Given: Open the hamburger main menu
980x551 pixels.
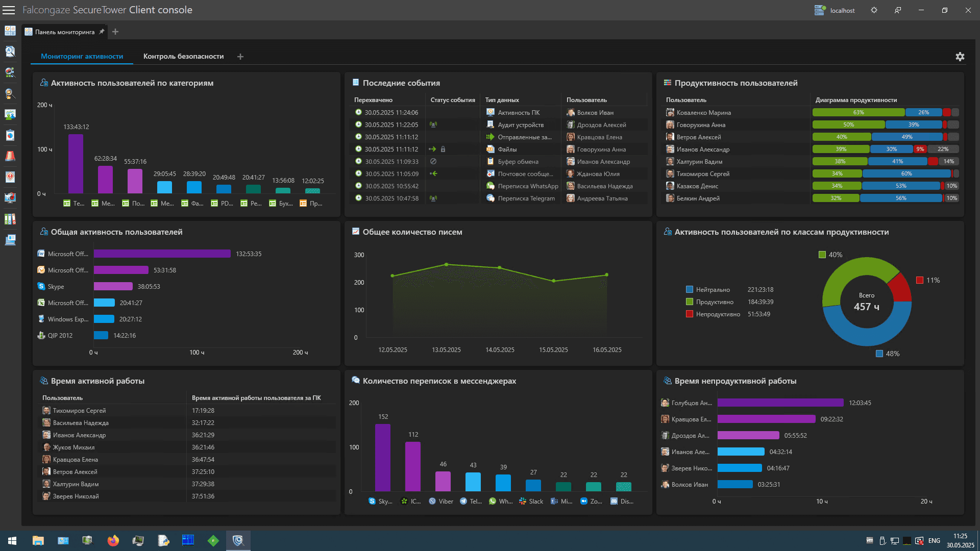Looking at the screenshot, I should [9, 10].
